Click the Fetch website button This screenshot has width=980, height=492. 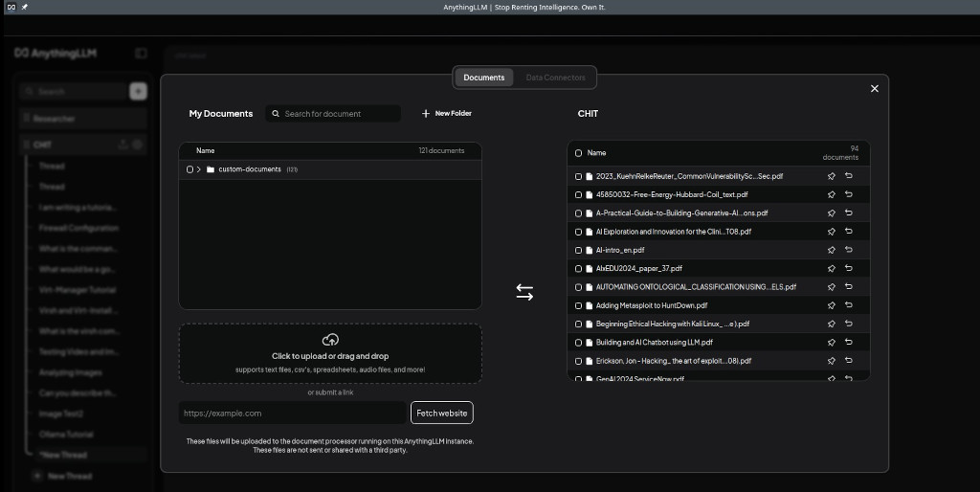pyautogui.click(x=442, y=414)
